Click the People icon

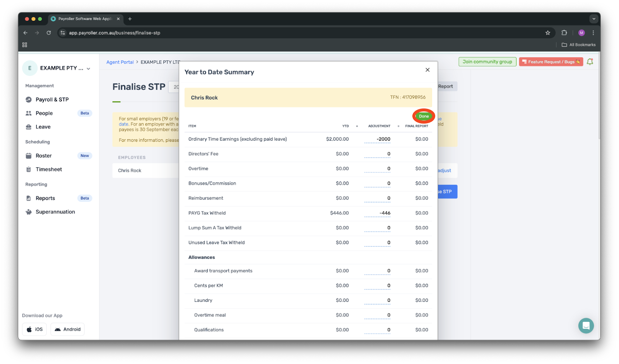pos(29,113)
